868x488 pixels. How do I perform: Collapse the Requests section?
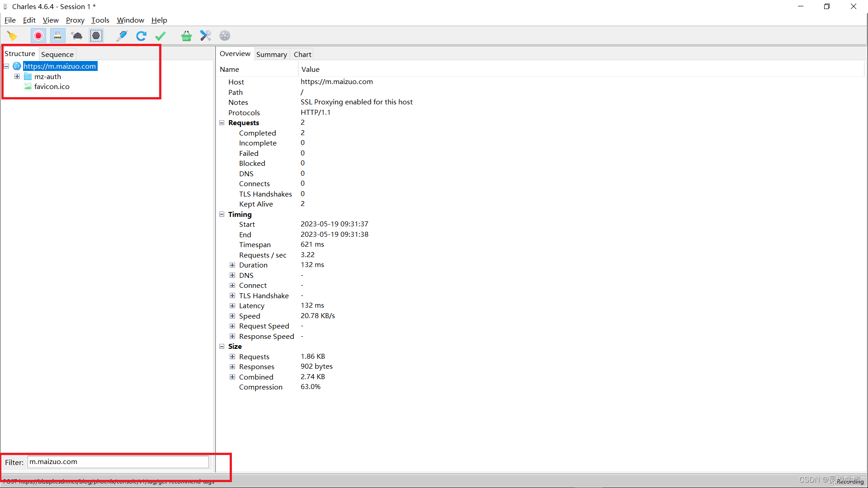(222, 123)
